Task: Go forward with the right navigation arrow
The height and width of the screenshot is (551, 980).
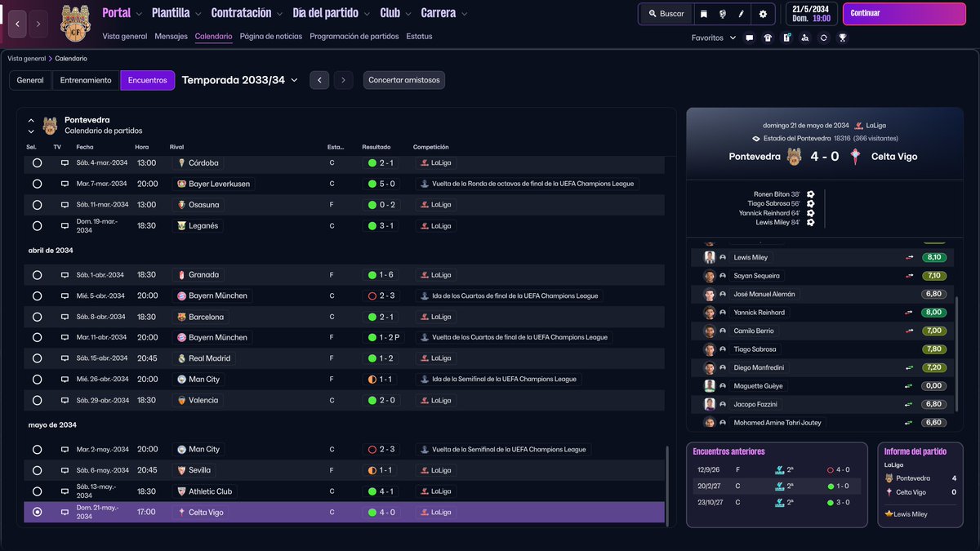Action: (38, 24)
